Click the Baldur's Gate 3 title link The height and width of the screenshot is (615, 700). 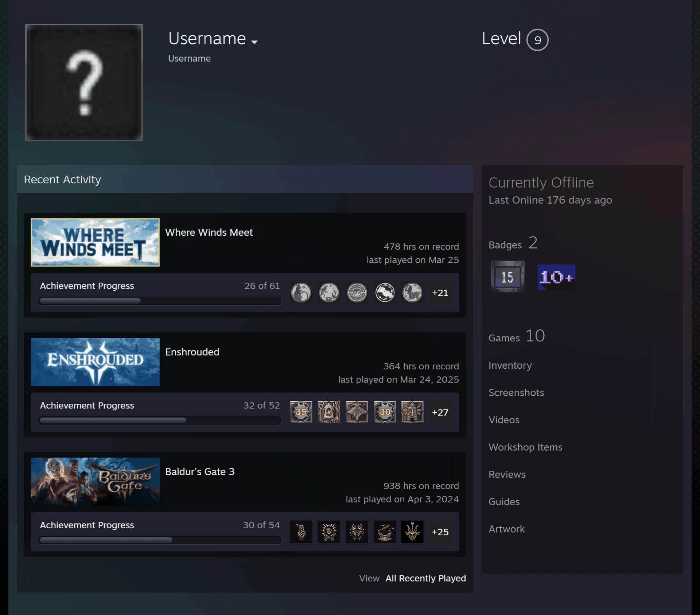(x=200, y=471)
